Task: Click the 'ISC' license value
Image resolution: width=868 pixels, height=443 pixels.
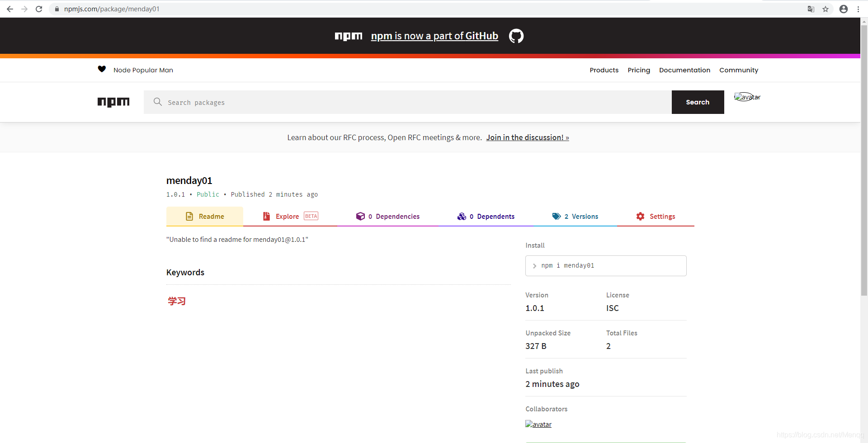Action: point(612,308)
